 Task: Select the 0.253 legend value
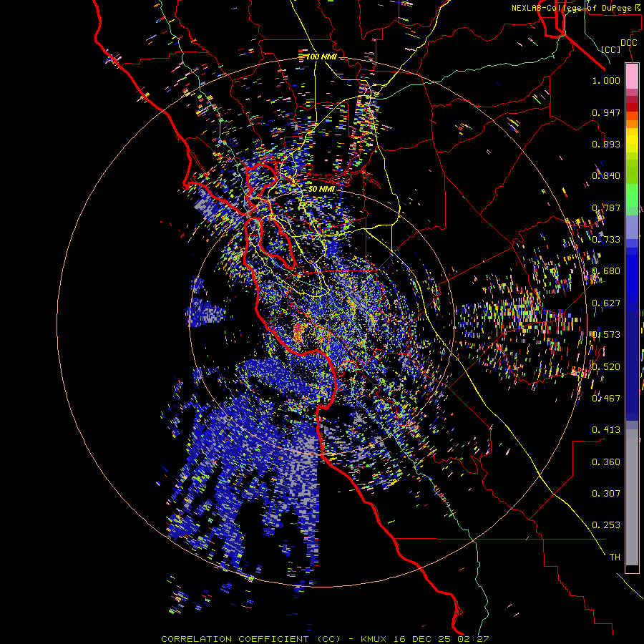(x=606, y=525)
